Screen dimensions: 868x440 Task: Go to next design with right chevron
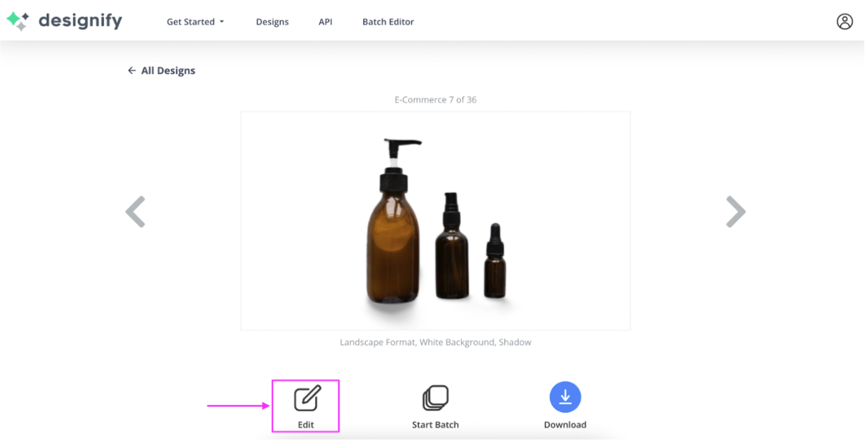point(736,212)
